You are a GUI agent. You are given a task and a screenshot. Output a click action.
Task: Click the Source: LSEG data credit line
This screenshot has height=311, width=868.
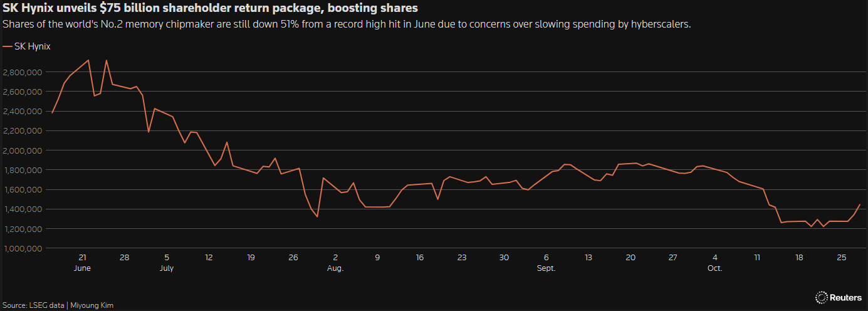[x=58, y=305]
